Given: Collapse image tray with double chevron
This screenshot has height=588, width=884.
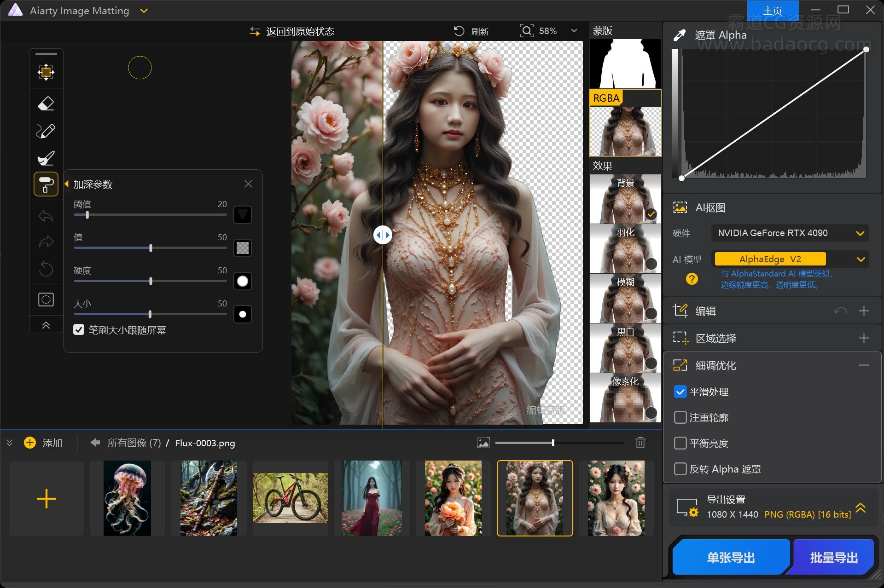Looking at the screenshot, I should 9,443.
